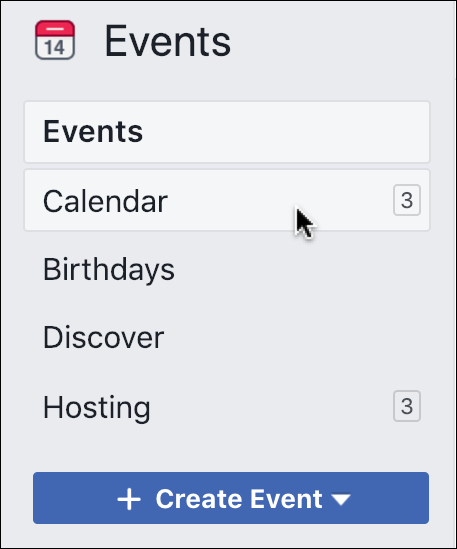The height and width of the screenshot is (549, 457).
Task: Choose Discover from the Events sidebar
Action: pos(104,337)
